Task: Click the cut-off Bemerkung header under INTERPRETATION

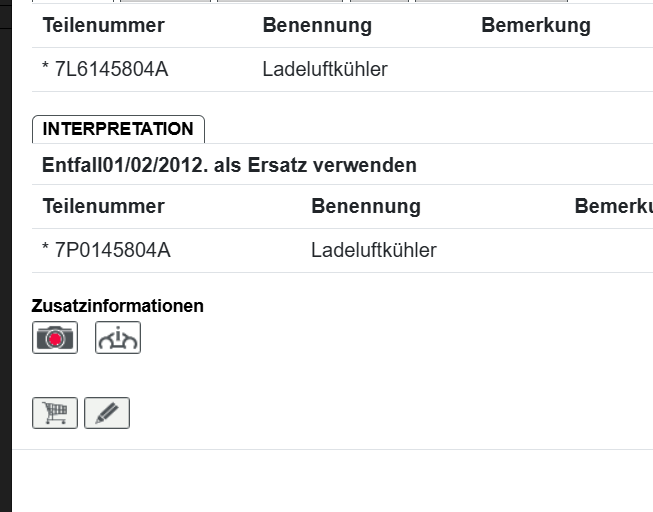Action: (613, 207)
